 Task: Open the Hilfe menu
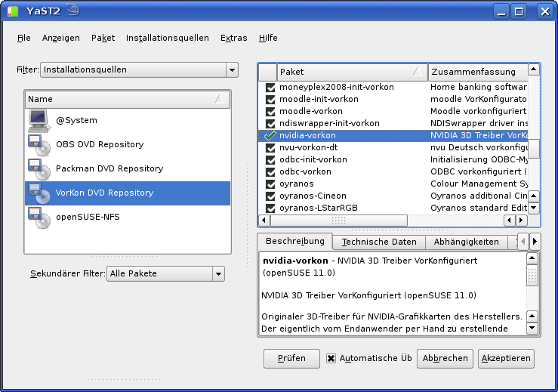click(x=268, y=38)
